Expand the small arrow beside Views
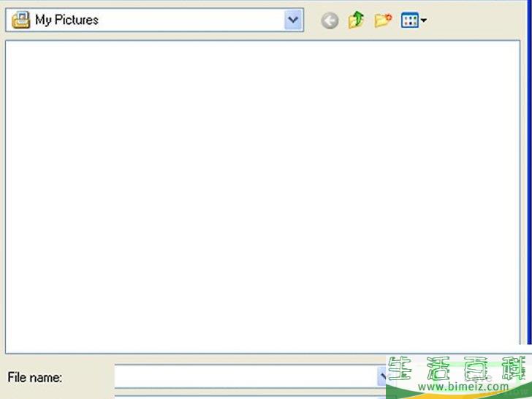The image size is (532, 399). [423, 21]
